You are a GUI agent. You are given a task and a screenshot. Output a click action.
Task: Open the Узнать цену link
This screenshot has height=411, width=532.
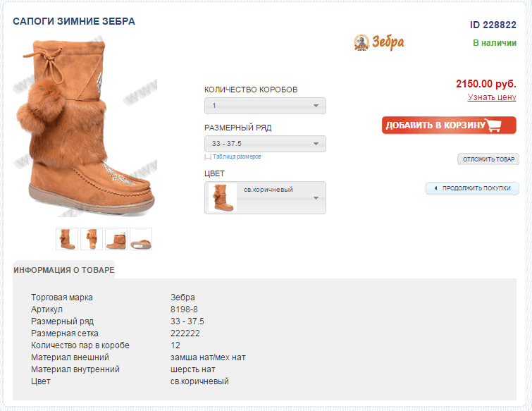coord(492,97)
